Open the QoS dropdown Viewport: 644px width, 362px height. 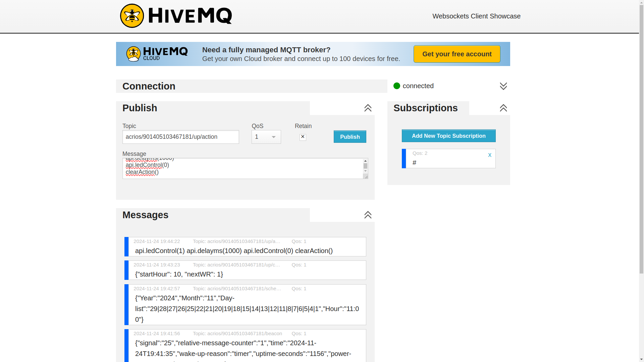pos(266,137)
